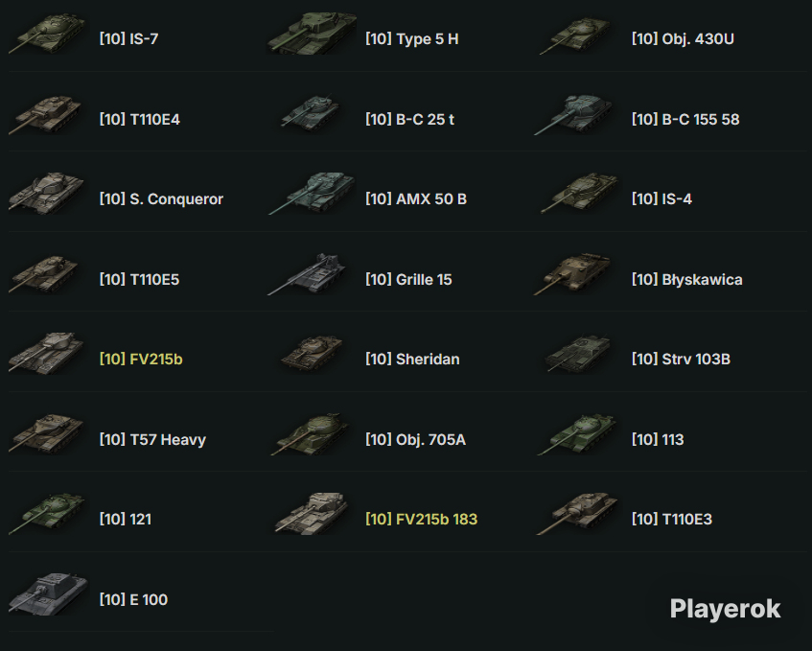Click the Obj. 430U tank icon
Screen dimensions: 812x651
pos(576,35)
